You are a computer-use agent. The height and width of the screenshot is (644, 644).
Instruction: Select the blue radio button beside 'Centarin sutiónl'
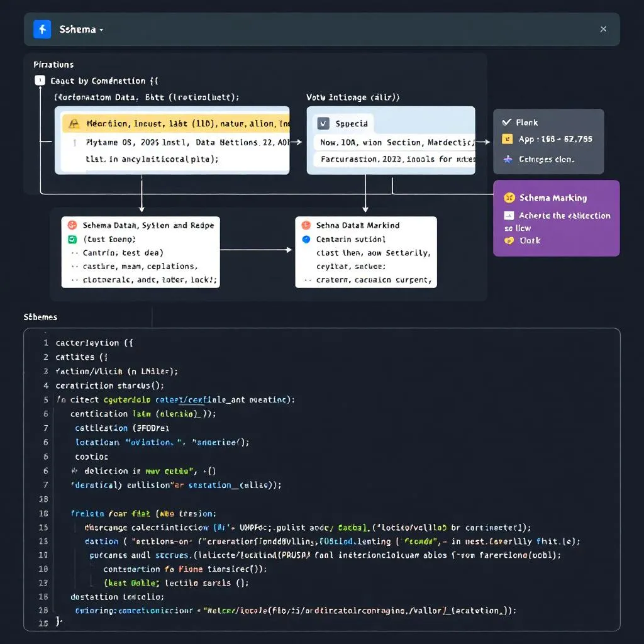coord(306,239)
